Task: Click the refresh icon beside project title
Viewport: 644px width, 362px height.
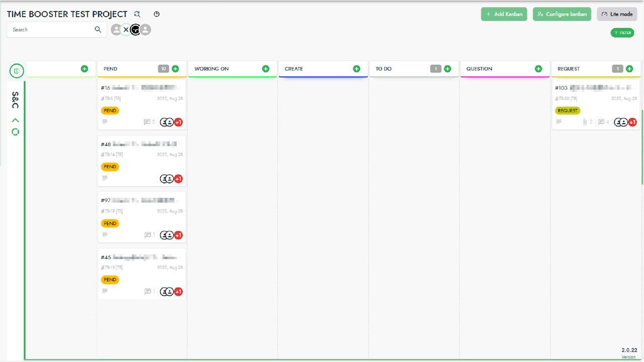Action: (138, 14)
